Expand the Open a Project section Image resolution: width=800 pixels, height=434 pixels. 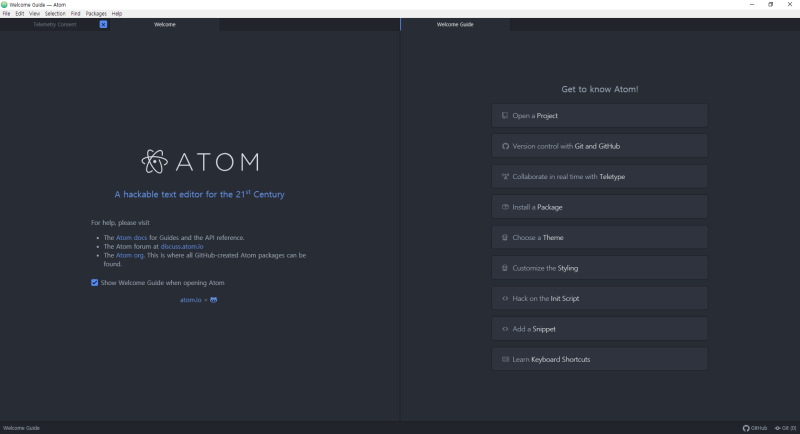(599, 116)
